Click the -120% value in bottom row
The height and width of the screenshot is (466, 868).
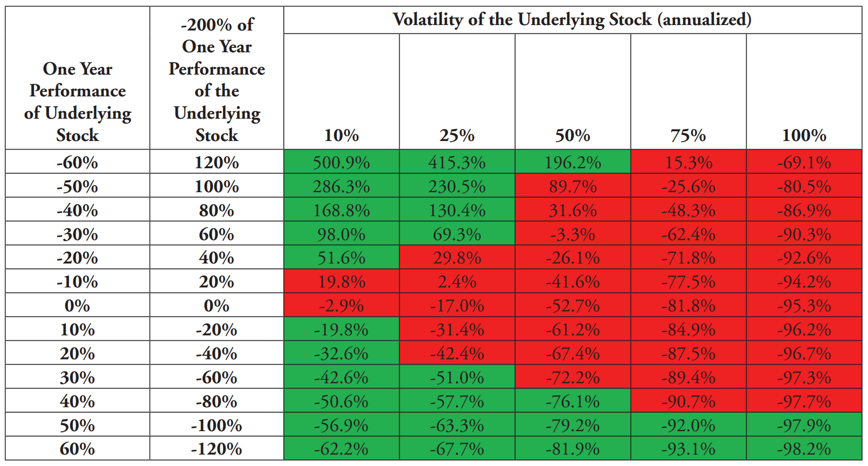217,449
